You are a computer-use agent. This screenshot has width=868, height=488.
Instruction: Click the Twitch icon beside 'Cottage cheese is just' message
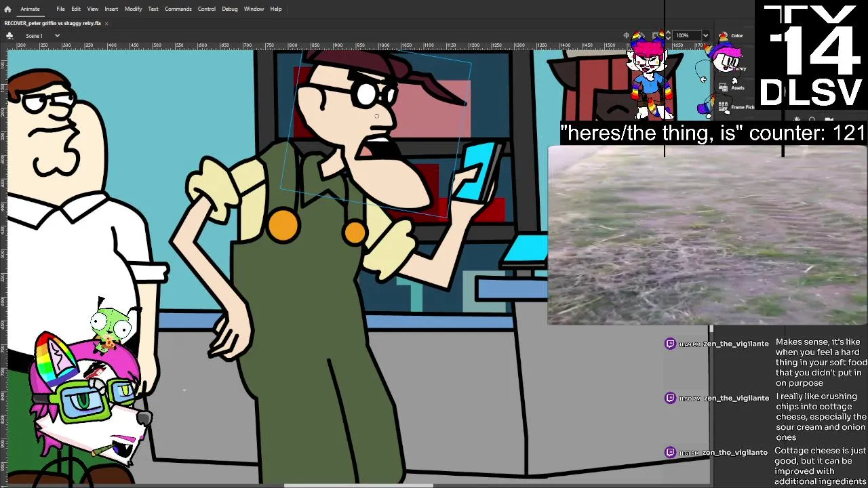click(x=670, y=452)
